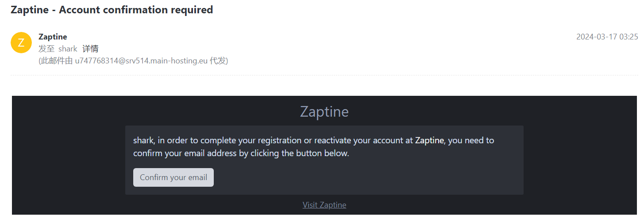Click the "此邮件由" text in sender line
The image size is (644, 220).
(56, 61)
